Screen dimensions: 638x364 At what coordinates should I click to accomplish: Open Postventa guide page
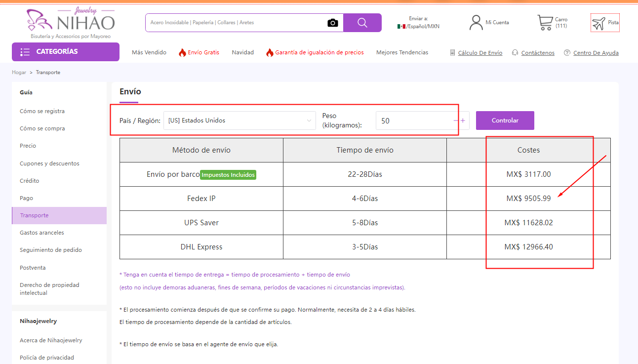click(x=33, y=268)
